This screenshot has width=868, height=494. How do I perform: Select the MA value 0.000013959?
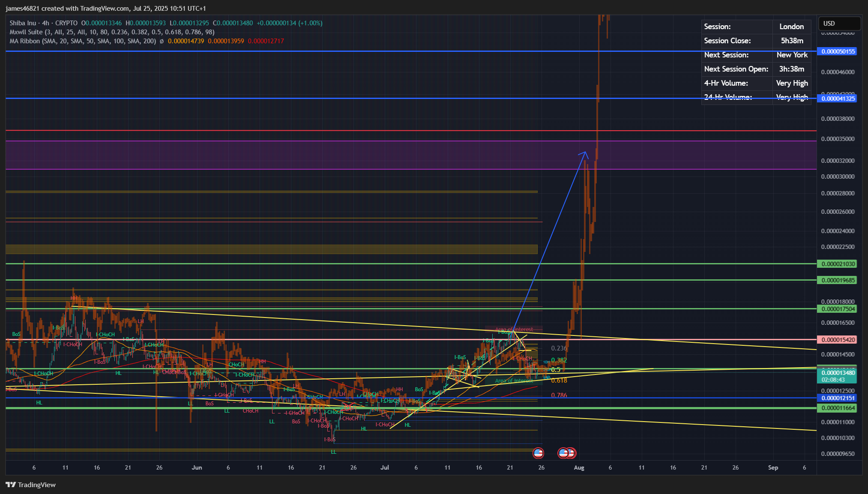(x=226, y=41)
